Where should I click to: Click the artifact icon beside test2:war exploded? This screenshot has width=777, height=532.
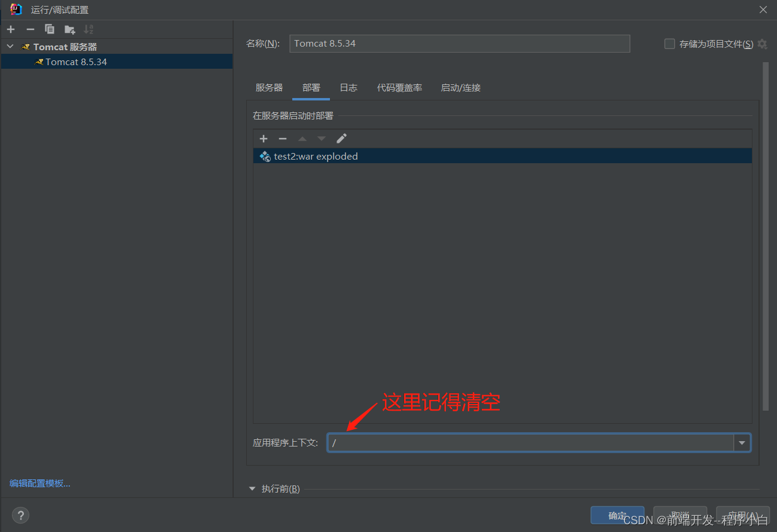pyautogui.click(x=265, y=157)
